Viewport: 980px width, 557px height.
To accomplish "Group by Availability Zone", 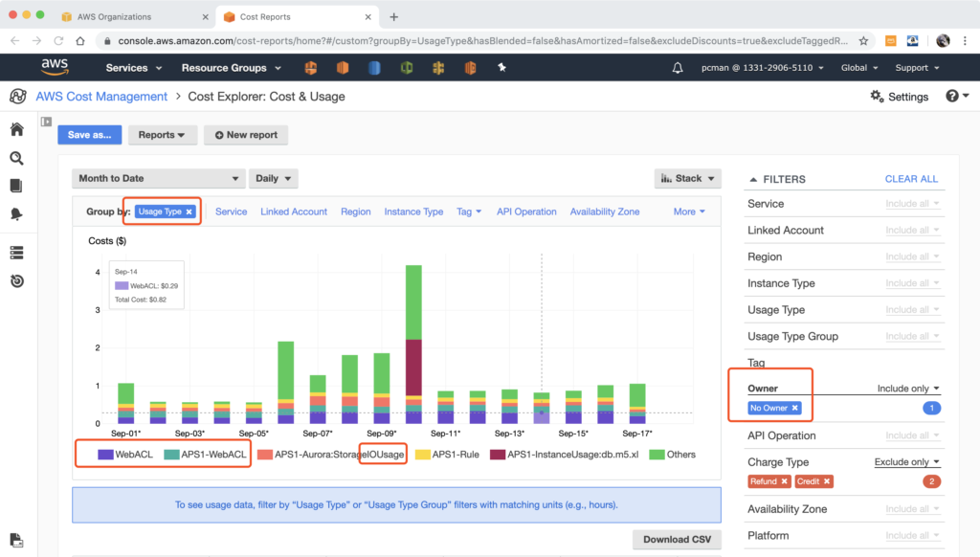I will [605, 212].
